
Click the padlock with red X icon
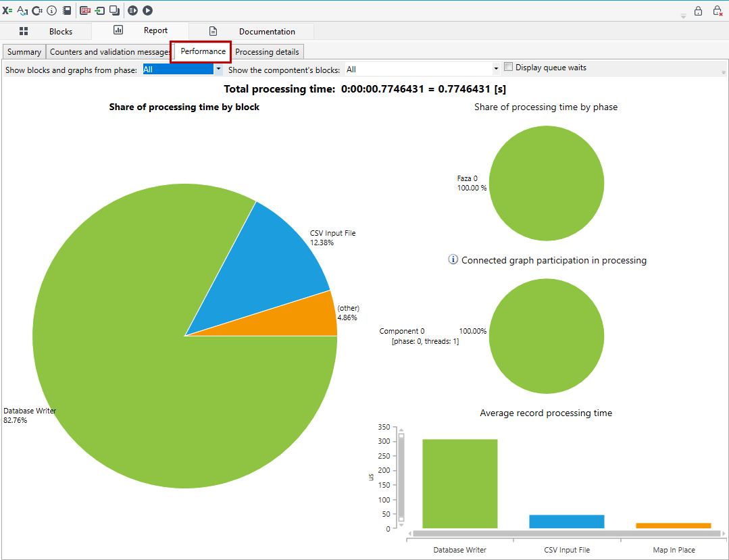point(718,11)
